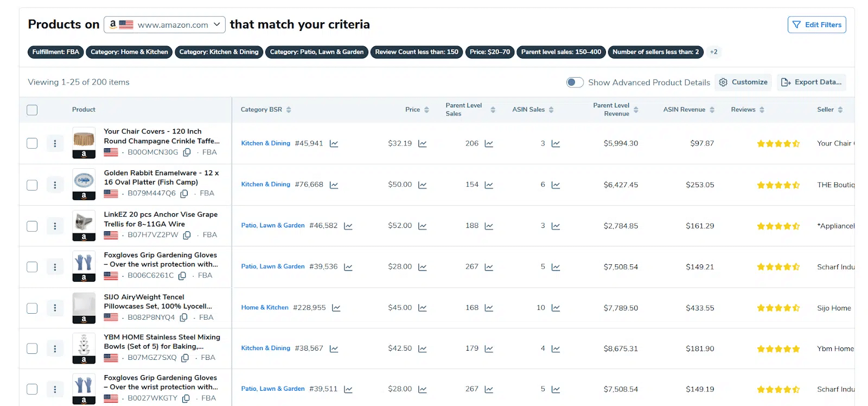The height and width of the screenshot is (406, 868).
Task: Open the www.amazon.com marketplace dropdown
Action: click(x=164, y=24)
